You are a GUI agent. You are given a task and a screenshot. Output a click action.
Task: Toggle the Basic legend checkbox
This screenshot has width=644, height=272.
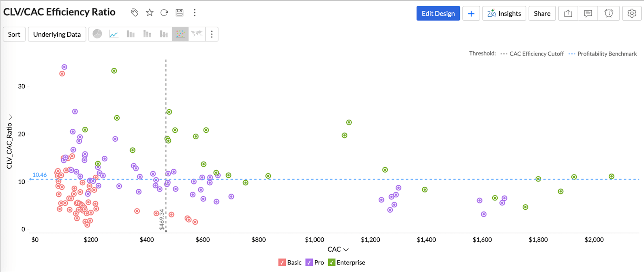tap(282, 262)
